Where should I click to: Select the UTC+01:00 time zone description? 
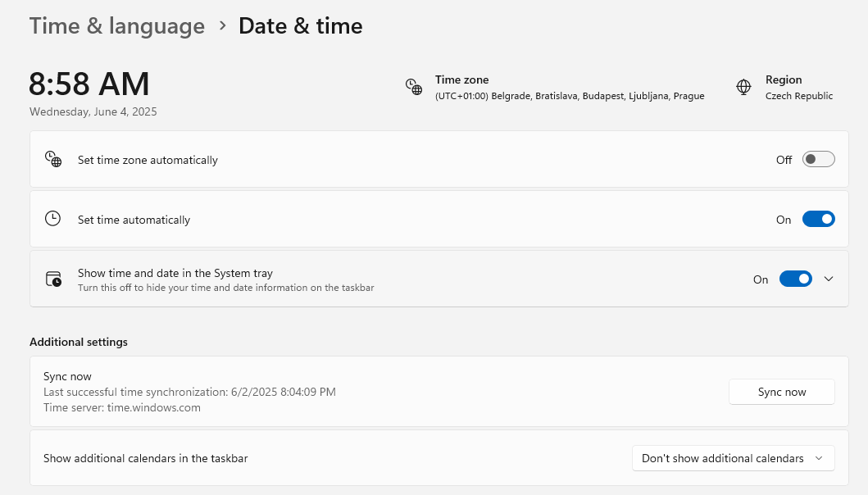[x=569, y=96]
